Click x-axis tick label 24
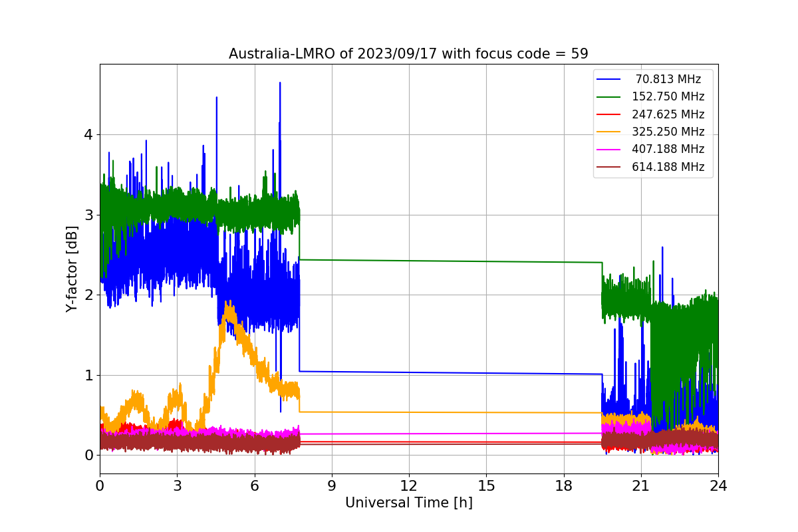 pyautogui.click(x=718, y=486)
